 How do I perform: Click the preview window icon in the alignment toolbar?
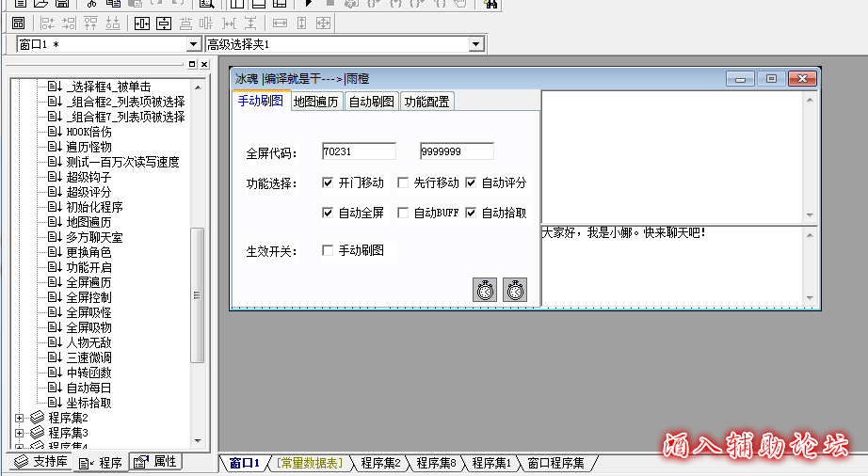coord(18,24)
